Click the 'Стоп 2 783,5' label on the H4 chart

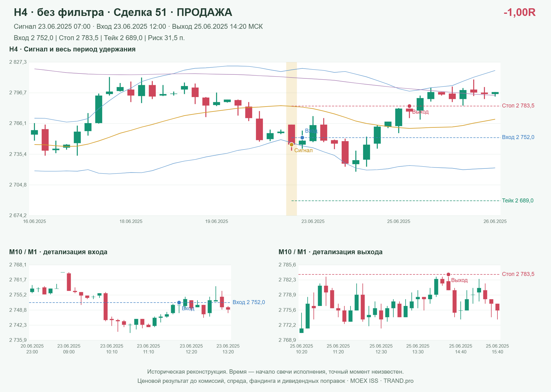click(x=518, y=106)
